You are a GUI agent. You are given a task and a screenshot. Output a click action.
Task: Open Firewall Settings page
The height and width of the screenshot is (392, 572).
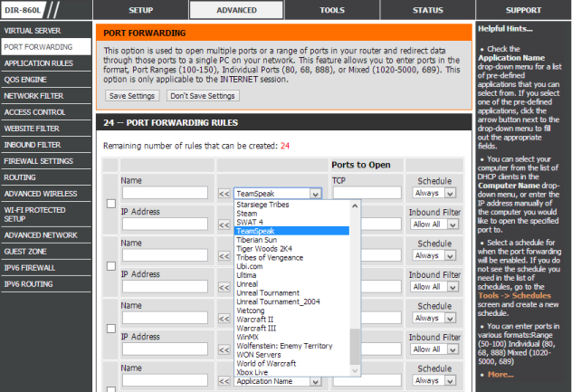pyautogui.click(x=45, y=161)
